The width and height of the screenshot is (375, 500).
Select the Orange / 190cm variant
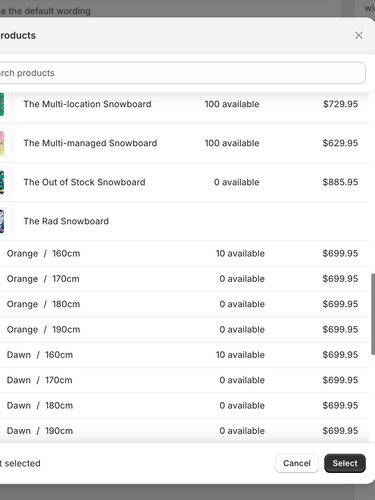tap(184, 330)
